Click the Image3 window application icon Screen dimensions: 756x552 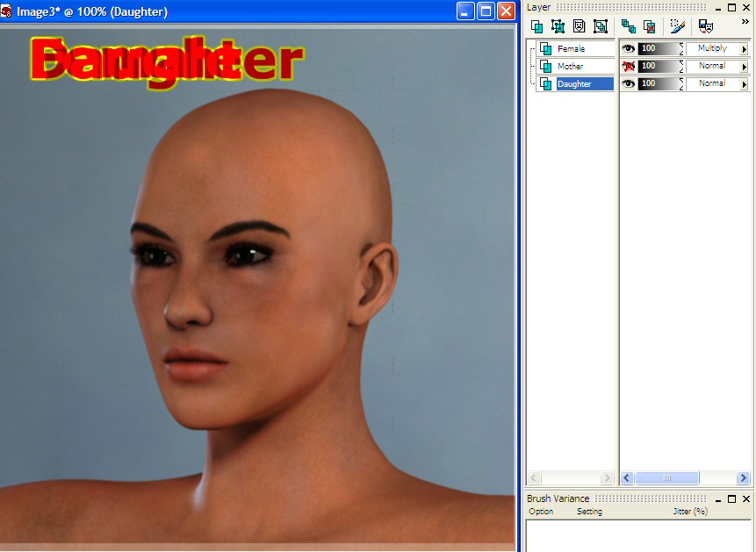point(6,11)
